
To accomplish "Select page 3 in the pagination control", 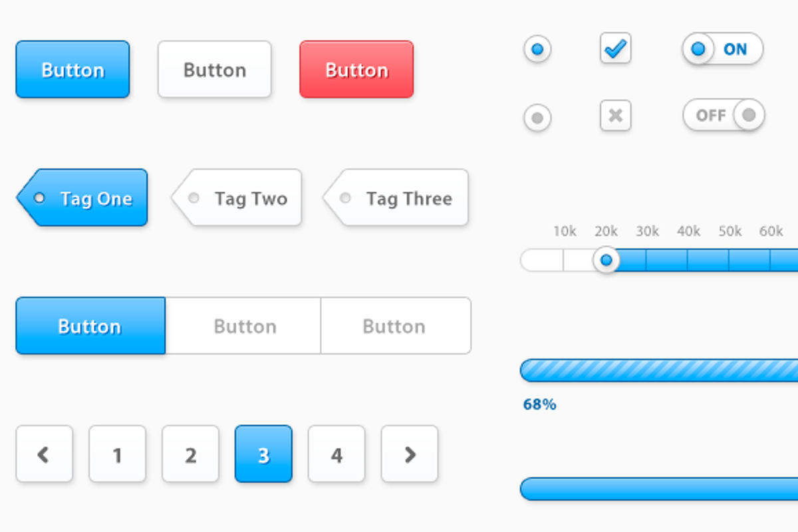I will (263, 454).
